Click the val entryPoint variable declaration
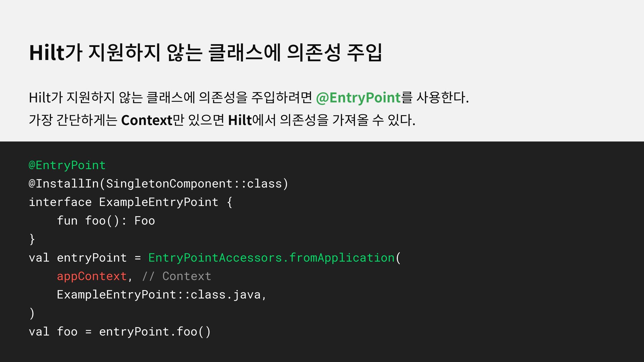Screen dimensions: 644x362 click(77, 258)
